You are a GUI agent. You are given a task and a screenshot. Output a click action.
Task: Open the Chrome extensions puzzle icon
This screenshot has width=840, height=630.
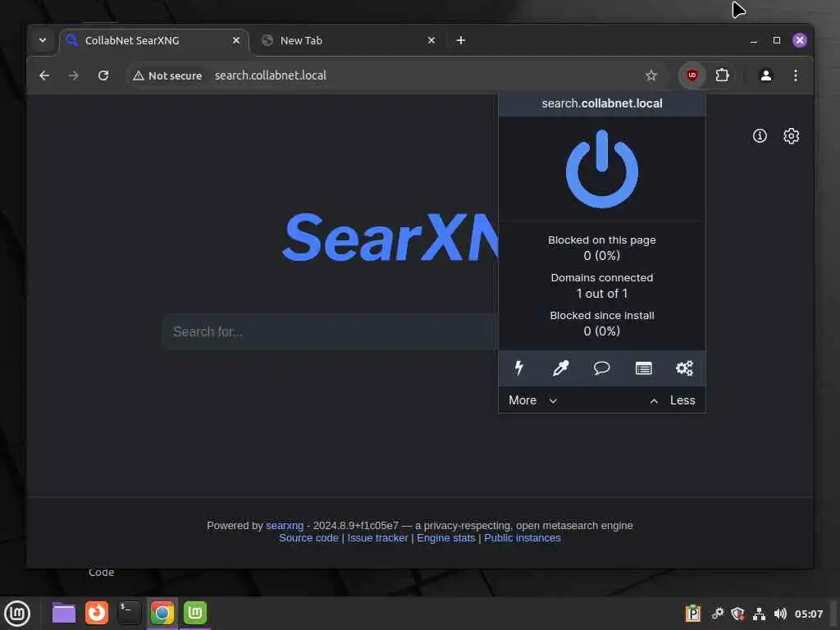click(x=722, y=75)
